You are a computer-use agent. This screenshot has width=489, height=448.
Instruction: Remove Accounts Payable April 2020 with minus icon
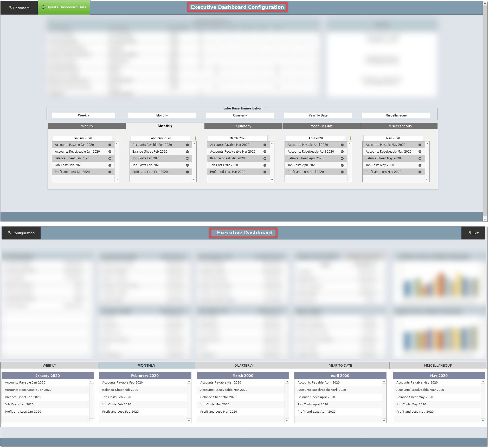point(342,145)
